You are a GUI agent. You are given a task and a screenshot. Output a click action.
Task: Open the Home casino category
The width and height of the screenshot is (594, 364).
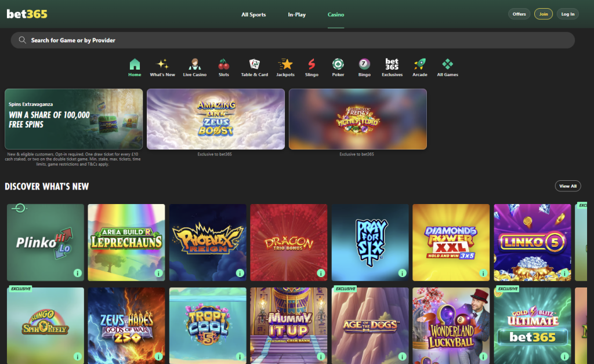[x=135, y=68]
